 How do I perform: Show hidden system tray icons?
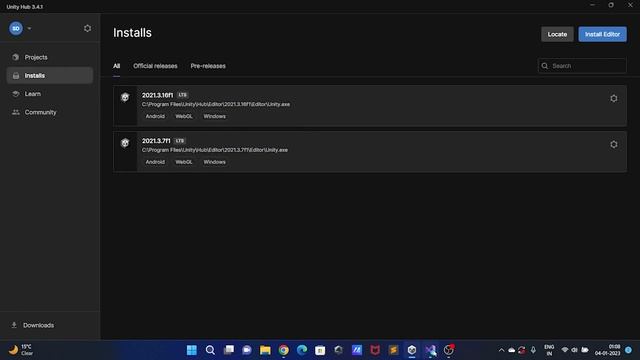(x=501, y=350)
